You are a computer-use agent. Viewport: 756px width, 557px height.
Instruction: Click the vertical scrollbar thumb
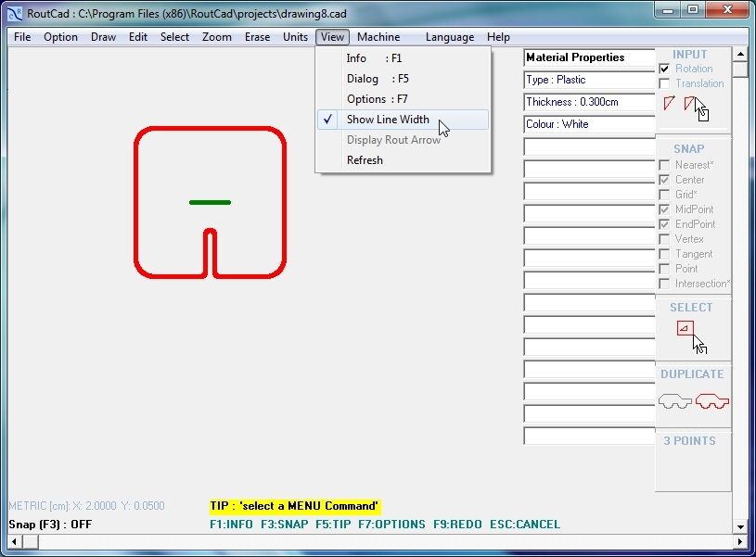point(740,69)
